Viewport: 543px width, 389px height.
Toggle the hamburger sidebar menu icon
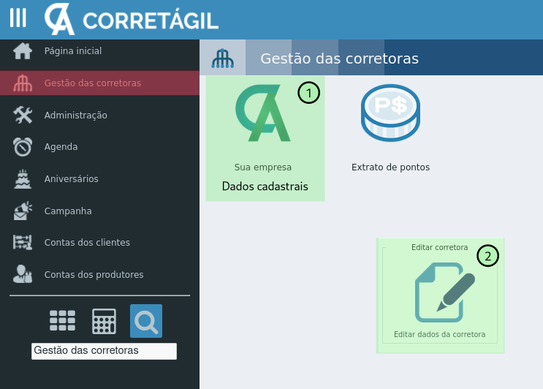coord(18,18)
